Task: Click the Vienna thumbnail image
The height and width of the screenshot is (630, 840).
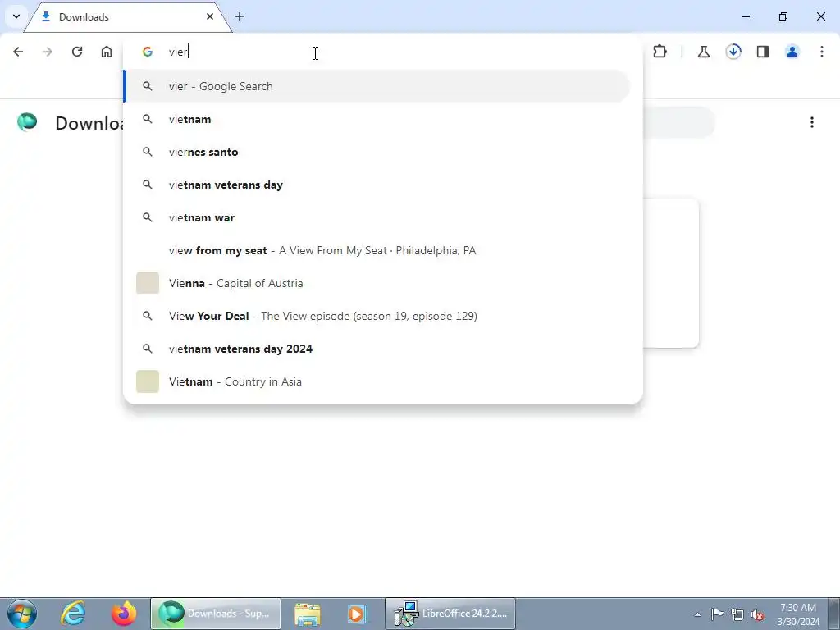Action: tap(148, 283)
